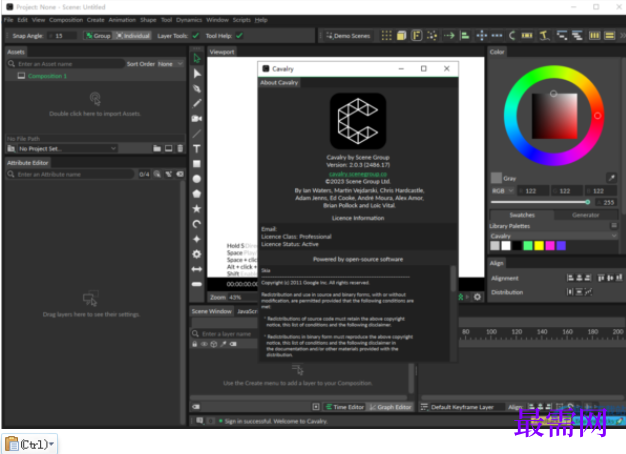
Task: Open the Scripts menu
Action: click(x=242, y=20)
